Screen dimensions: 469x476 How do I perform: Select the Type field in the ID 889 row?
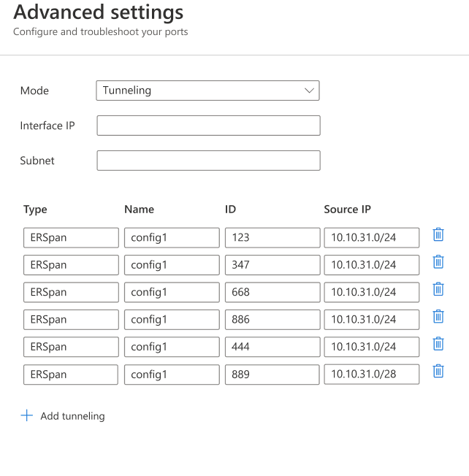(71, 375)
